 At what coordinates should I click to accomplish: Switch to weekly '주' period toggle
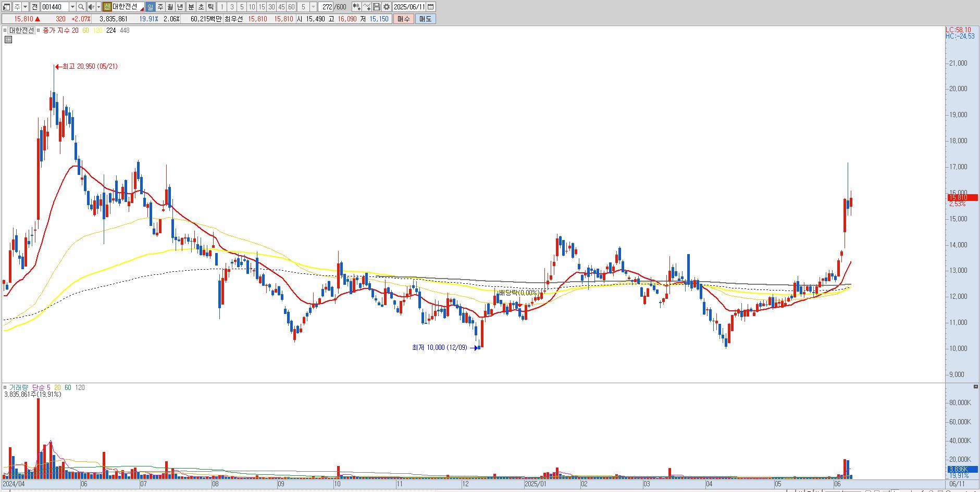click(x=160, y=7)
